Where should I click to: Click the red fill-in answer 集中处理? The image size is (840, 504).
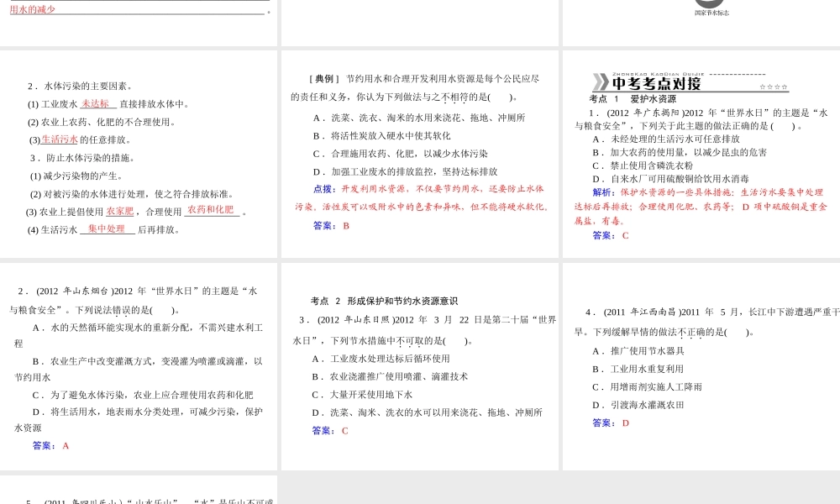[107, 228]
